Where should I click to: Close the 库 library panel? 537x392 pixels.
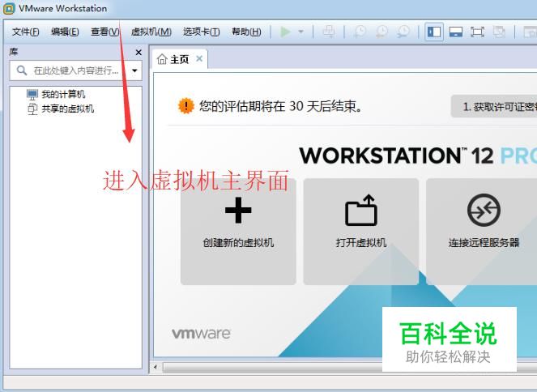(x=139, y=53)
